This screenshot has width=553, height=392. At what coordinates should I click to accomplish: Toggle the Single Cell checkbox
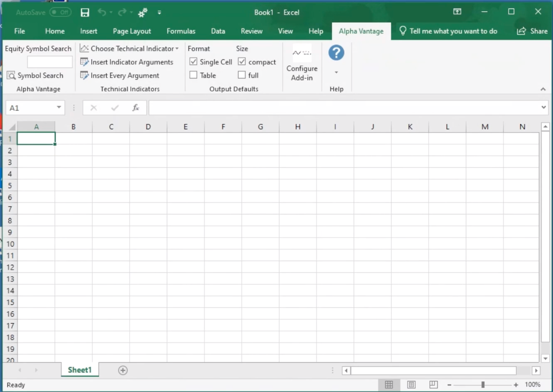[193, 61]
